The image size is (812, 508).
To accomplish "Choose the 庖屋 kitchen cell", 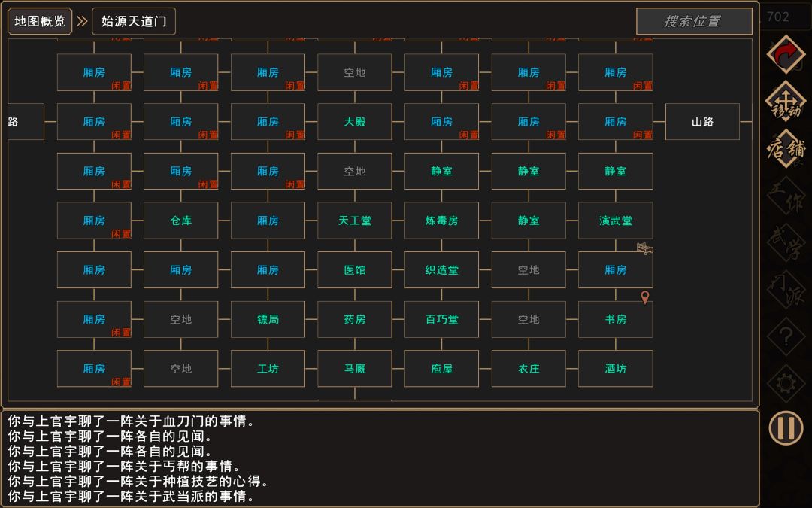I will 442,369.
